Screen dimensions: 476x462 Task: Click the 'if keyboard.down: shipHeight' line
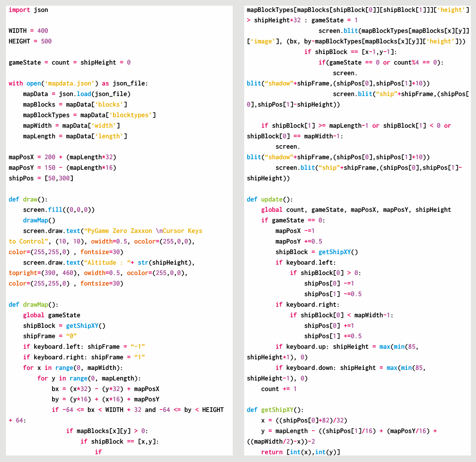tap(350, 368)
